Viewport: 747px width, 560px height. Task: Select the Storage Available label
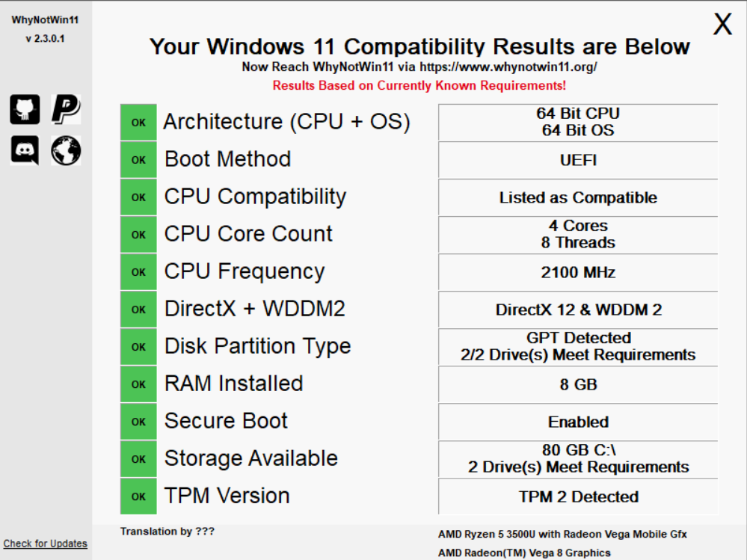pyautogui.click(x=251, y=458)
